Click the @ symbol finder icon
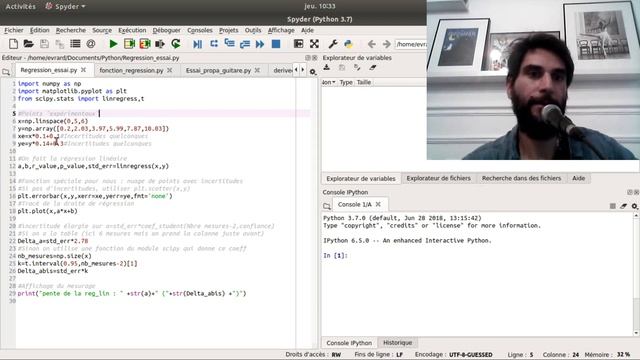The width and height of the screenshot is (640, 360). (91, 44)
